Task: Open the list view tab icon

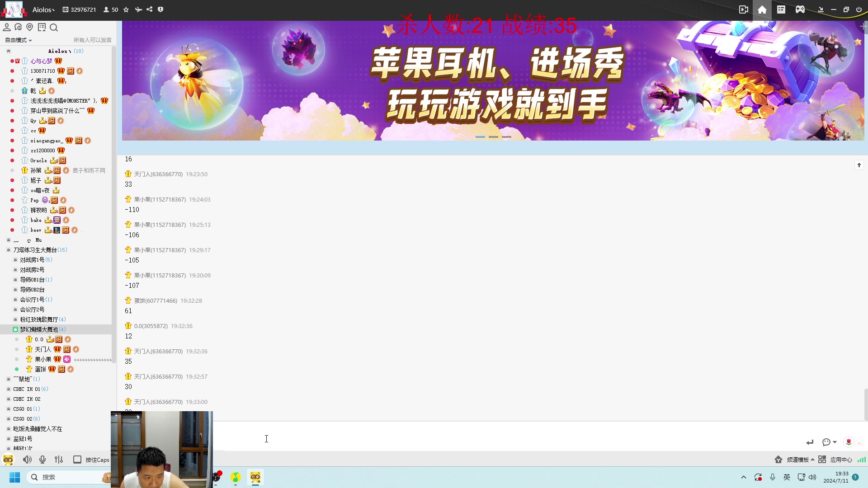Action: point(781,9)
